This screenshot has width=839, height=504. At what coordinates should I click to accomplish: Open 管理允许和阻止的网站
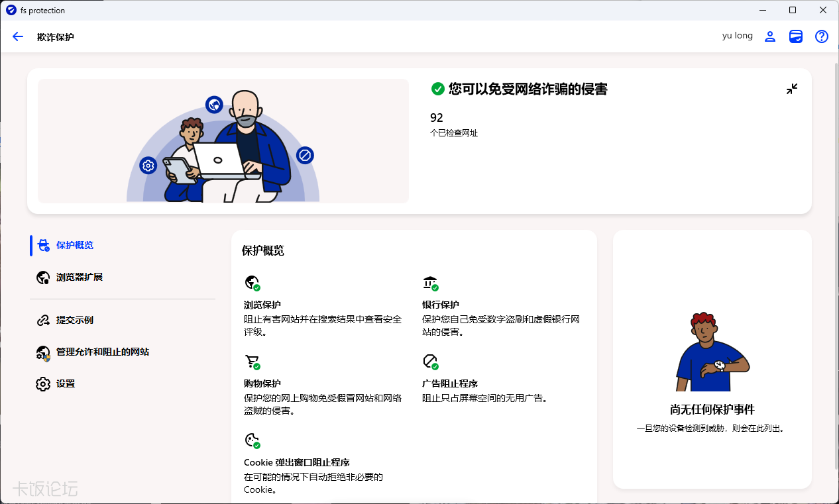point(123,352)
